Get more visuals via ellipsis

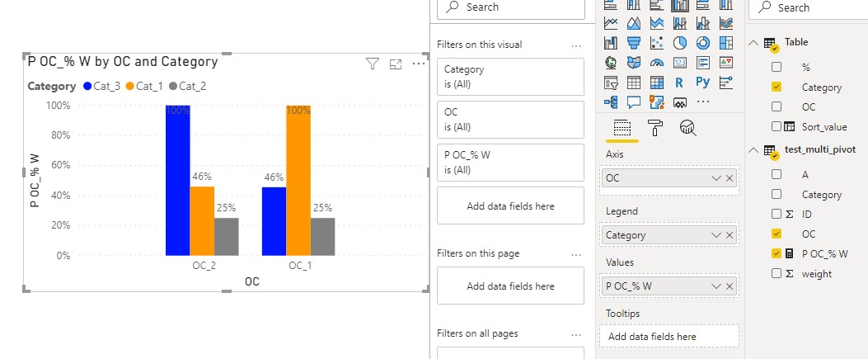tap(703, 102)
